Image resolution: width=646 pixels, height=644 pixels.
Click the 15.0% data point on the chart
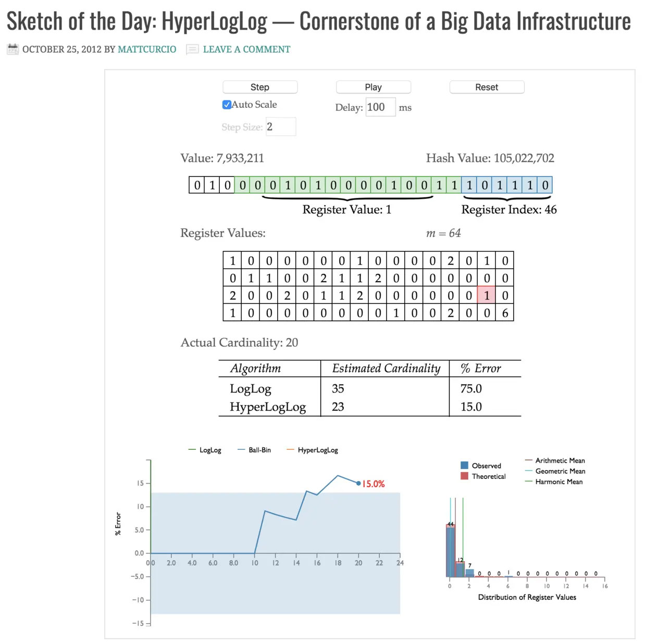[358, 483]
